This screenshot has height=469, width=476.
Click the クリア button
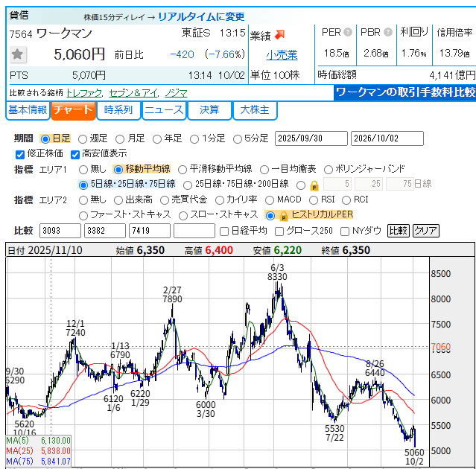[426, 231]
